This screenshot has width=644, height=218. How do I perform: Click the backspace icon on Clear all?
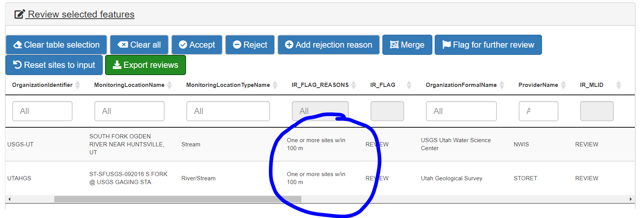(x=123, y=45)
